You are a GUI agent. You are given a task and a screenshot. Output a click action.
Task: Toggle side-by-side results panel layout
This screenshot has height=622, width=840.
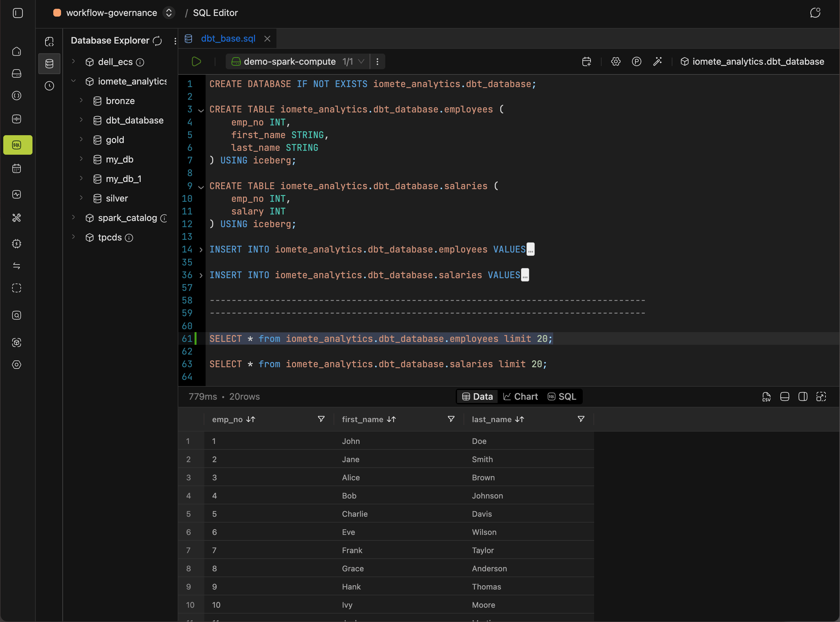[802, 396]
